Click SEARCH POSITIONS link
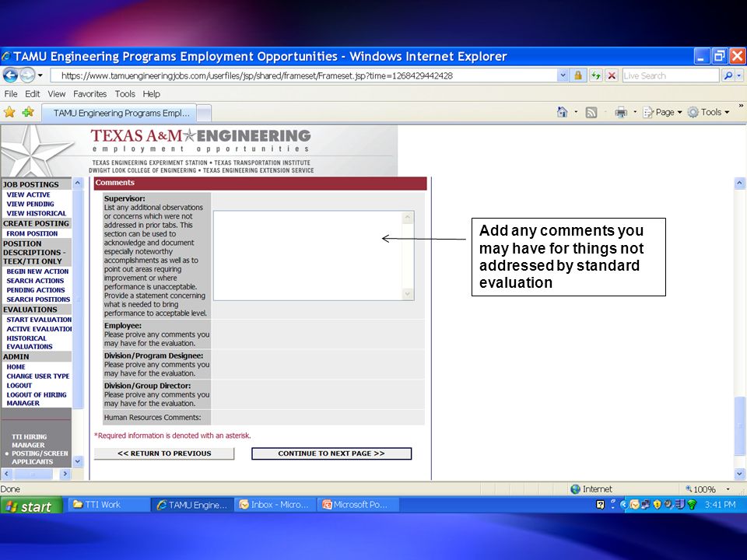 point(38,299)
